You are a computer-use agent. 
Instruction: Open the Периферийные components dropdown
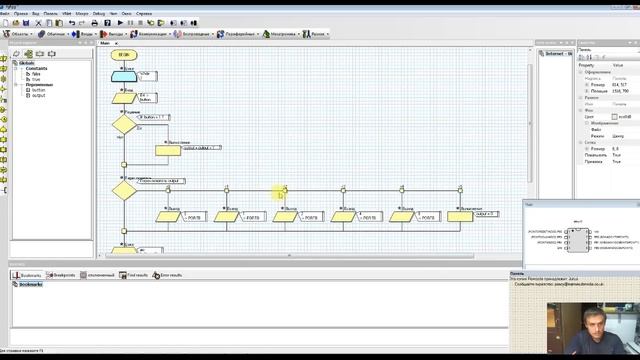238,34
